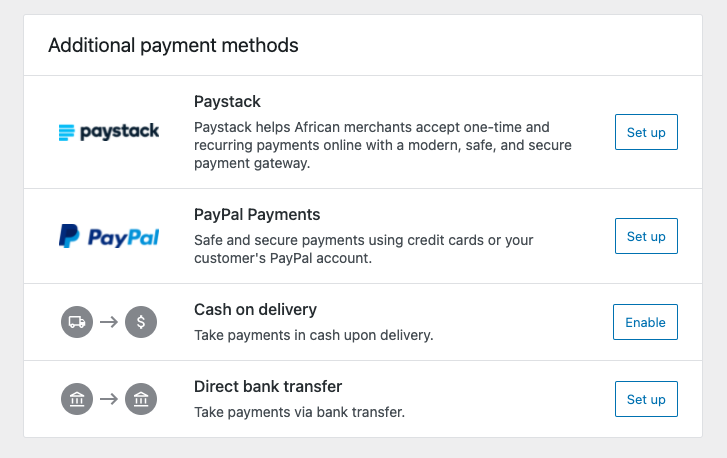Click the Cash on delivery title
The height and width of the screenshot is (458, 727).
click(x=255, y=310)
